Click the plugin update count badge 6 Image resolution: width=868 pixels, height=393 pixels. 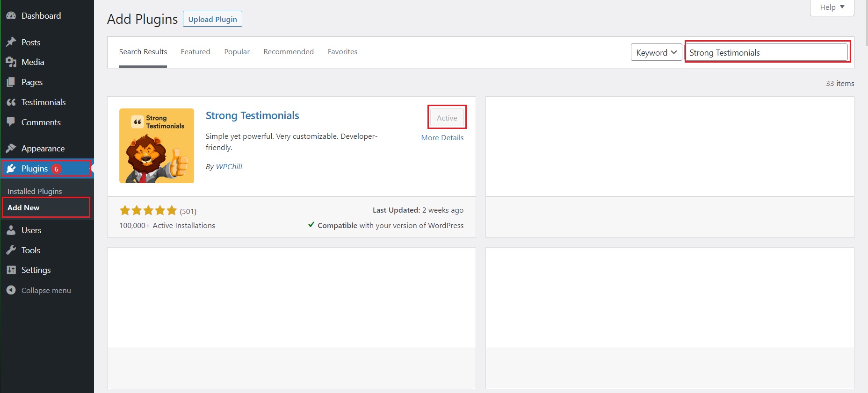[56, 169]
